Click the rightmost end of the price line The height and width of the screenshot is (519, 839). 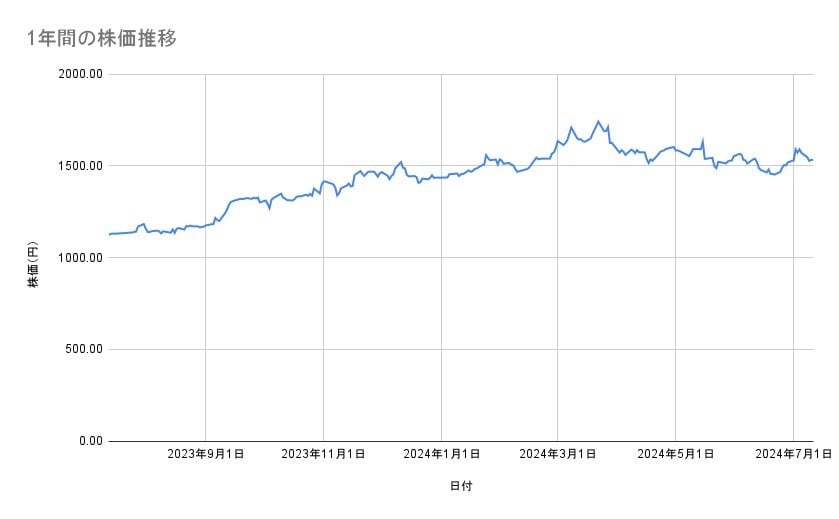point(813,160)
